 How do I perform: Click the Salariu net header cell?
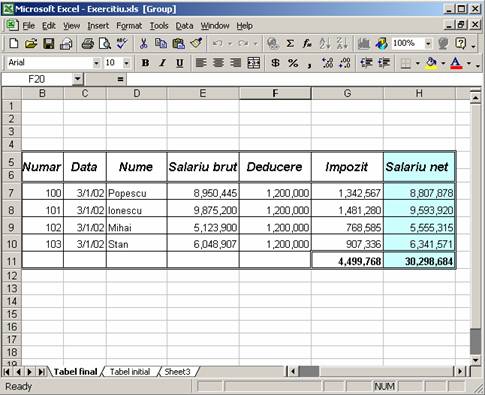point(419,167)
